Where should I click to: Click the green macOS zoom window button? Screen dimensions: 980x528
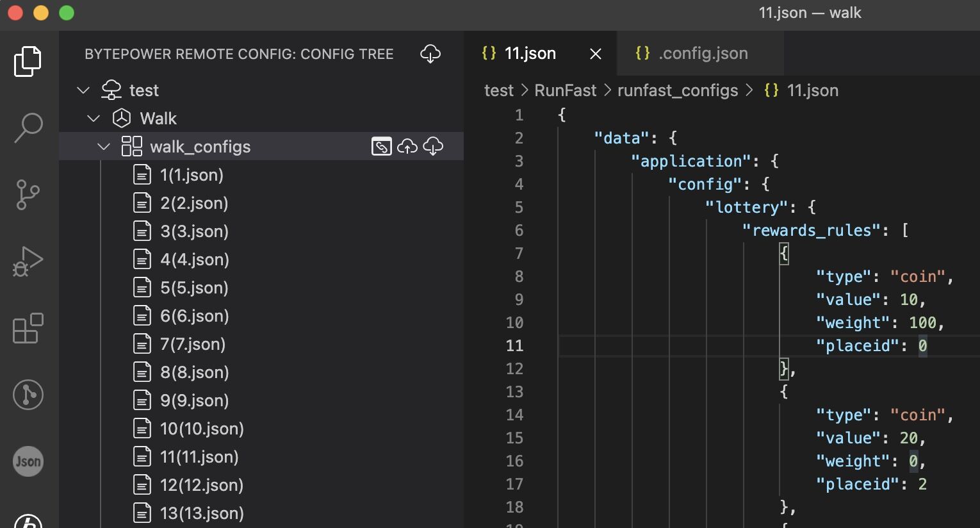pos(67,13)
